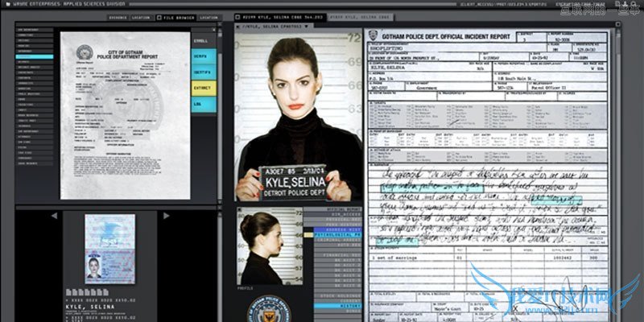Click the folder icon beside Wayne Enterprises title
The width and height of the screenshot is (644, 322).
click(x=7, y=4)
